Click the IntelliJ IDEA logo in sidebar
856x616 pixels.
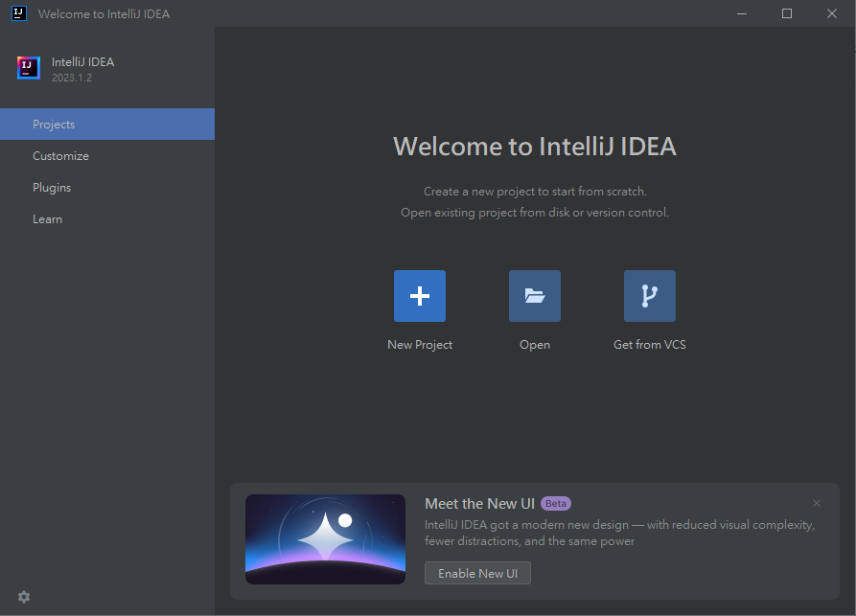tap(29, 68)
